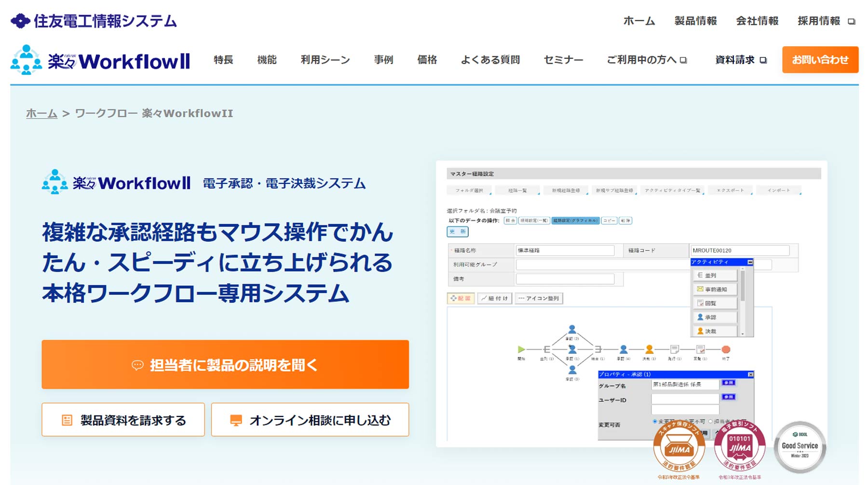This screenshot has height=485, width=868.
Task: Open 事例 page
Action: [x=383, y=60]
